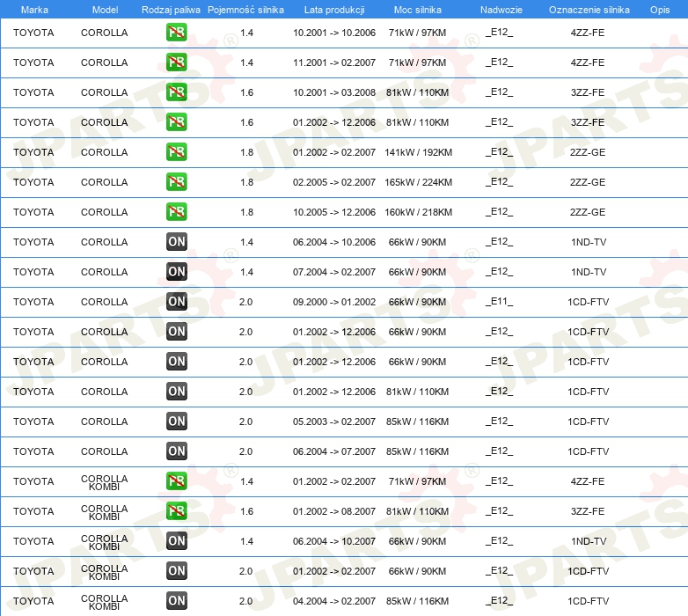Select the date cell 02.2005 -> 02.2007
This screenshot has width=688, height=616.
tap(334, 182)
